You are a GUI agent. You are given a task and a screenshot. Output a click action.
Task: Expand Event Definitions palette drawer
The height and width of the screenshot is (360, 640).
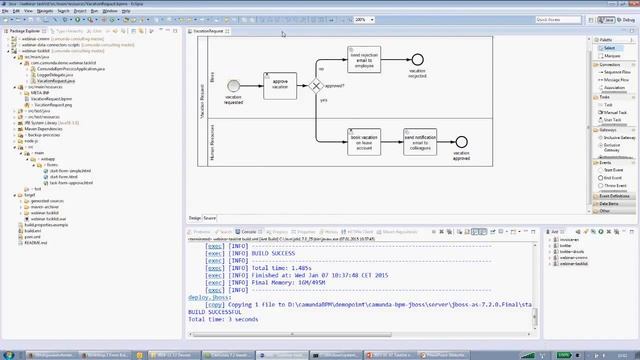tap(613, 196)
